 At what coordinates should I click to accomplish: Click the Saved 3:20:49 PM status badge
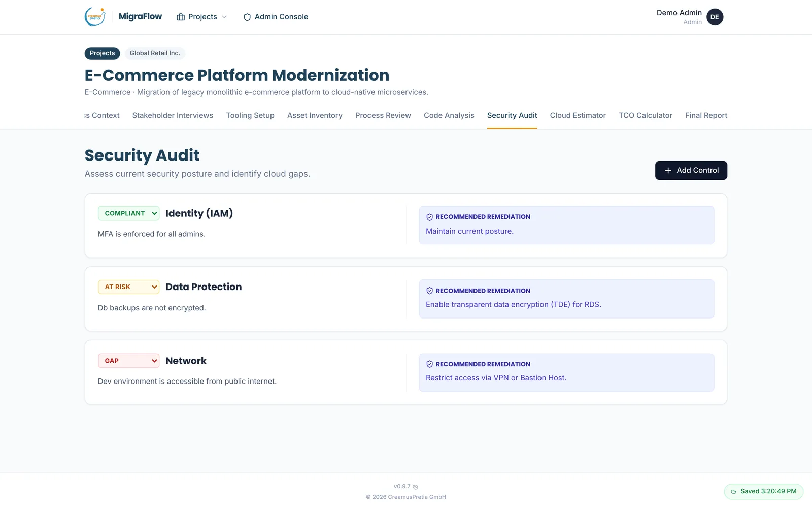tap(764, 491)
